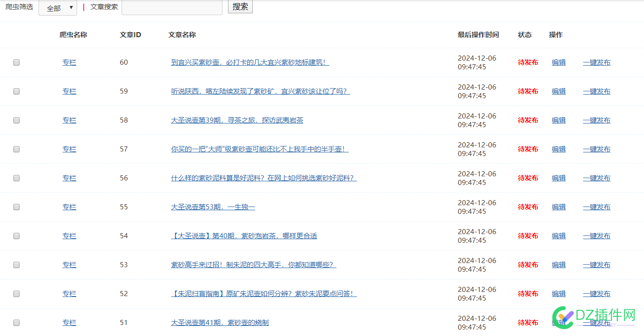Click 专栏 in the ID 57 row
The height and width of the screenshot is (336, 644).
coord(69,149)
